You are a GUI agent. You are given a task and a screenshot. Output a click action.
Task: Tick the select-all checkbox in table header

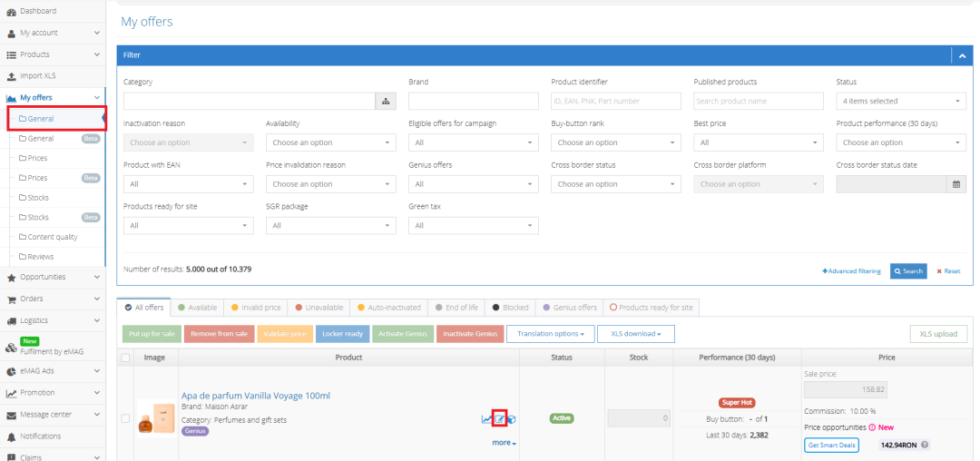coord(125,358)
